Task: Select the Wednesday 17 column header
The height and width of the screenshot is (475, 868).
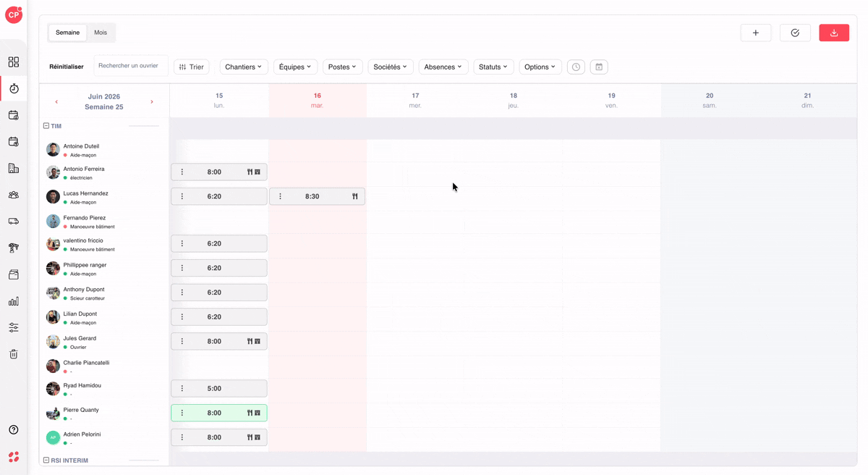Action: 415,101
